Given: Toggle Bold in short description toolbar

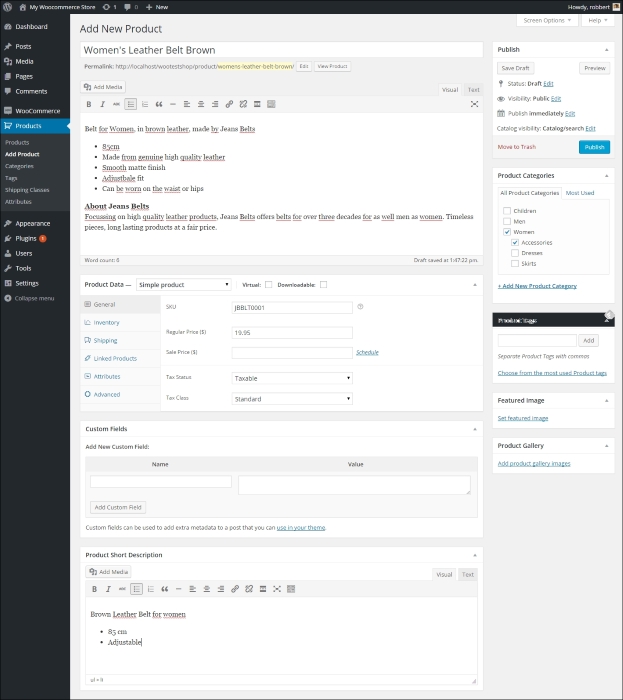Looking at the screenshot, I should coord(95,589).
